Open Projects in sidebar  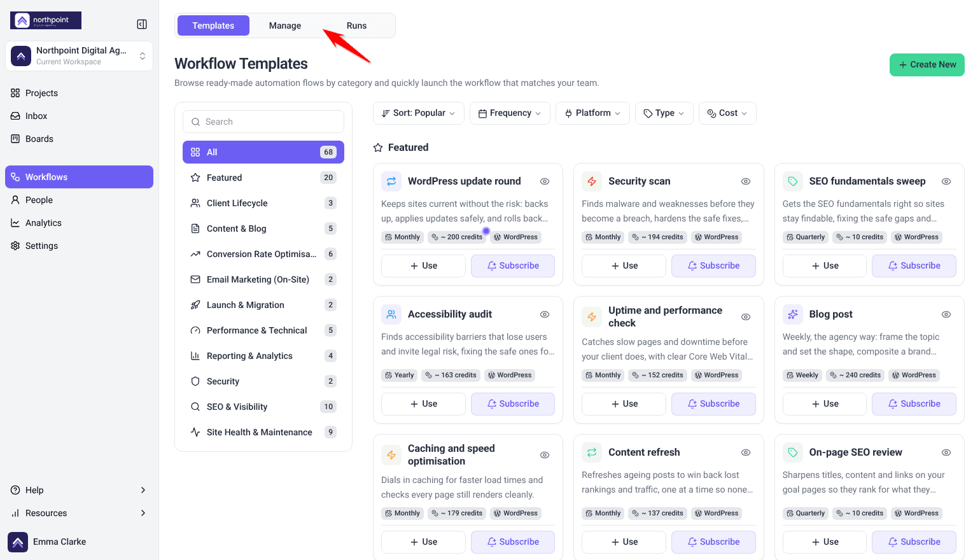pyautogui.click(x=79, y=93)
